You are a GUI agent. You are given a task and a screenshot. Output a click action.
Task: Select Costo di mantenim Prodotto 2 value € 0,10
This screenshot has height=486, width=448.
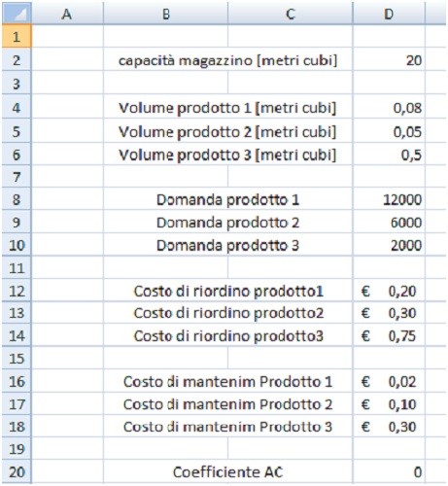pyautogui.click(x=389, y=403)
